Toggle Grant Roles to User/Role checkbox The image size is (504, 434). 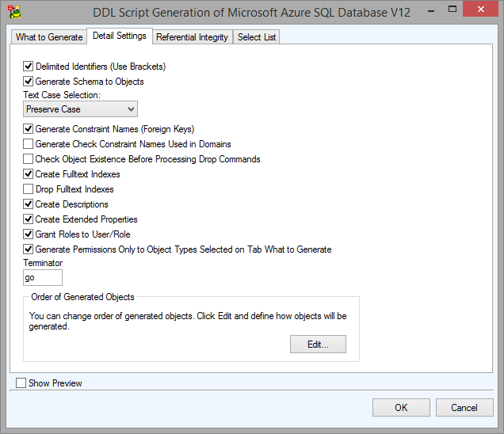coord(29,234)
